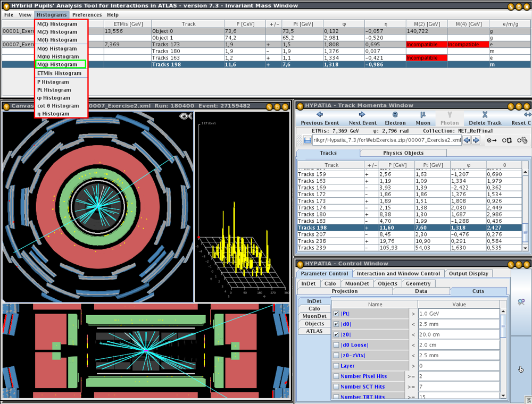The width and height of the screenshot is (532, 404).
Task: Click the |Pt| value field 1.0 GeV
Action: pos(458,314)
